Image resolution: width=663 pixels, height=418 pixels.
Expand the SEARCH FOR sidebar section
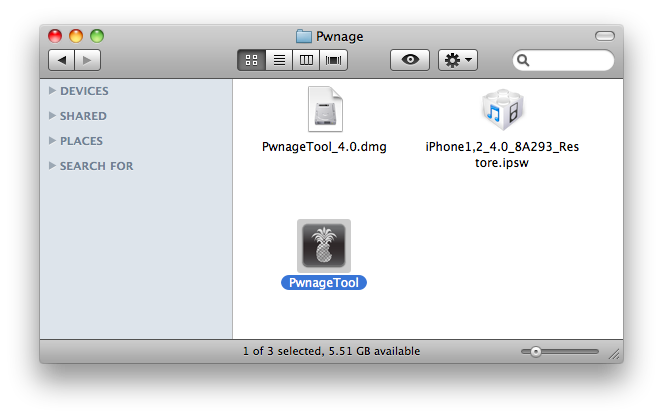[x=52, y=166]
